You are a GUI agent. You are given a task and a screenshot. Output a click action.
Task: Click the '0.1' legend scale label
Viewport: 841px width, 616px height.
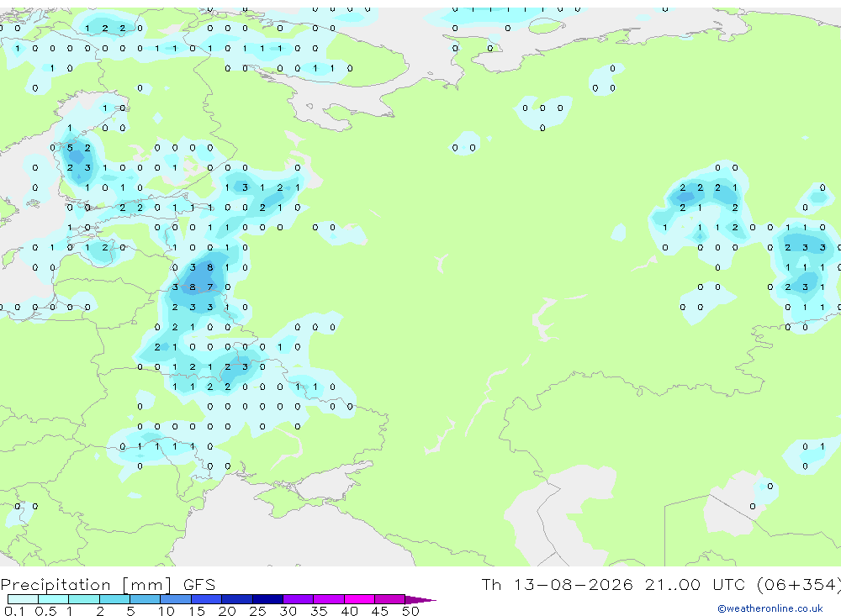14,611
